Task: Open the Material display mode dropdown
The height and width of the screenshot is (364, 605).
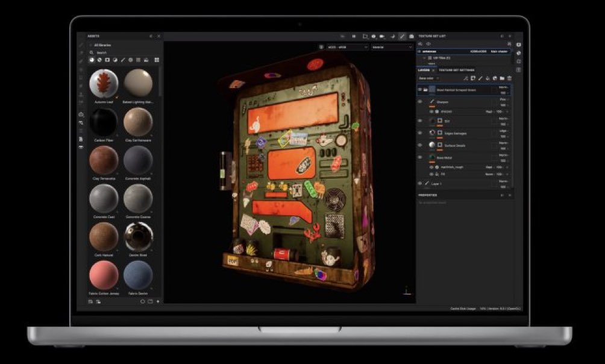Action: point(392,47)
